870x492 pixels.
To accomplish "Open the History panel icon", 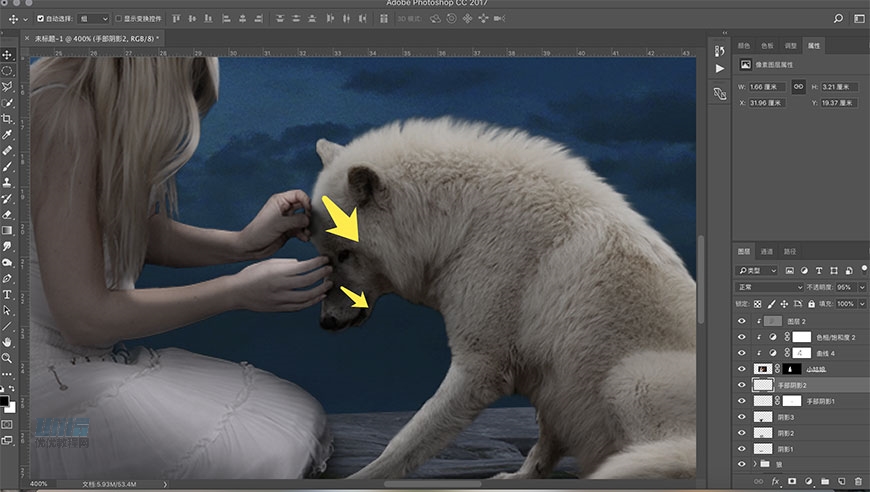I will click(720, 52).
